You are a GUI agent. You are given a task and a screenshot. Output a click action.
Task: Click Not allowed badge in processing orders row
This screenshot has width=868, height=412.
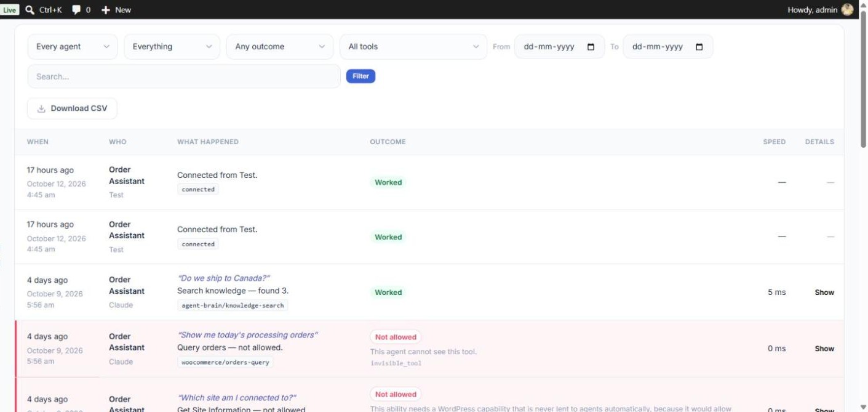coord(396,337)
